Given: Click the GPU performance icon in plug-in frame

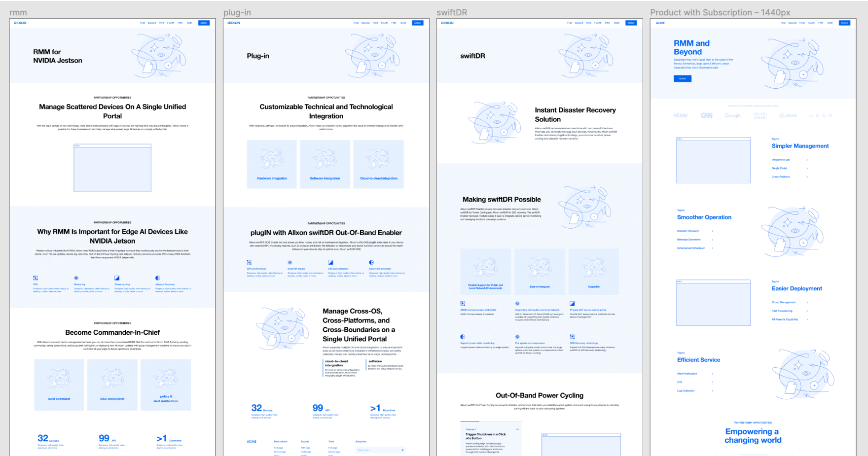Looking at the screenshot, I should click(249, 263).
